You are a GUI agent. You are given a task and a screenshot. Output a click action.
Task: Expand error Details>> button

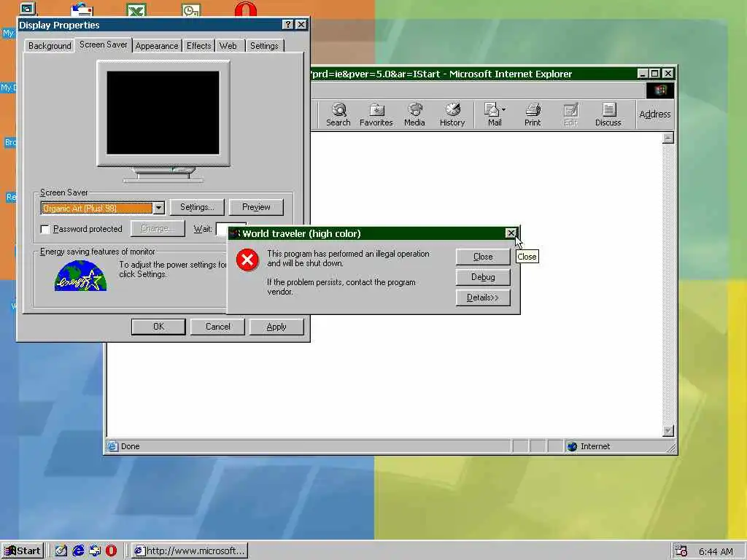pos(483,297)
